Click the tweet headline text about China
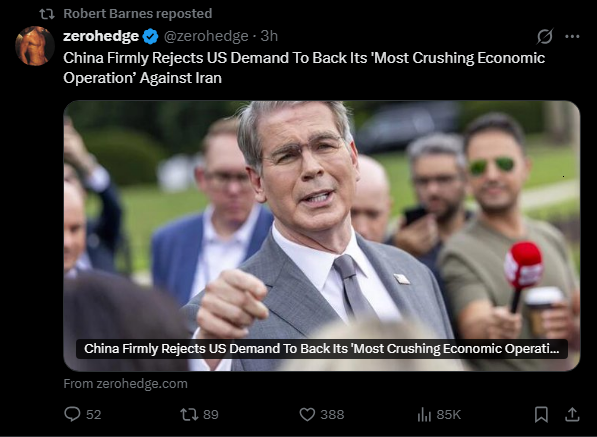597x437 pixels. click(304, 68)
